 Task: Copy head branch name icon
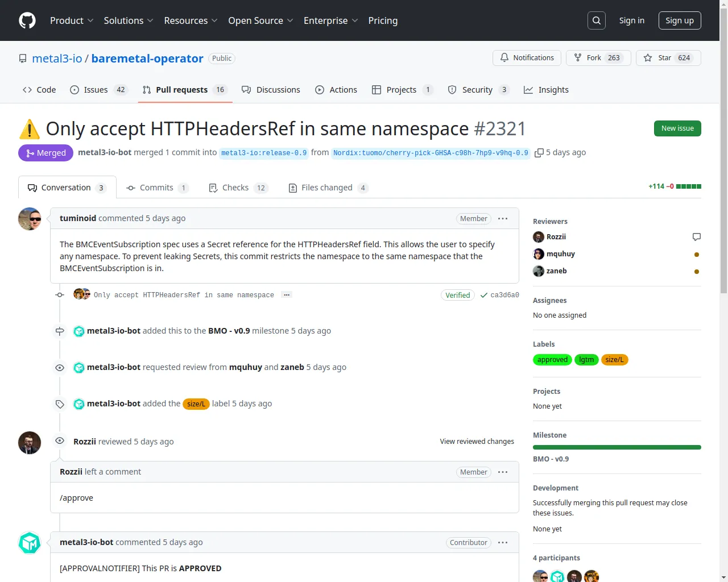point(539,153)
